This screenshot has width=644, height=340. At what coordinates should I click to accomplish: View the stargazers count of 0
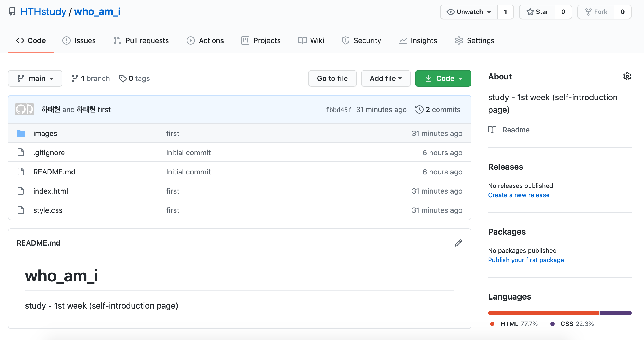tap(563, 12)
